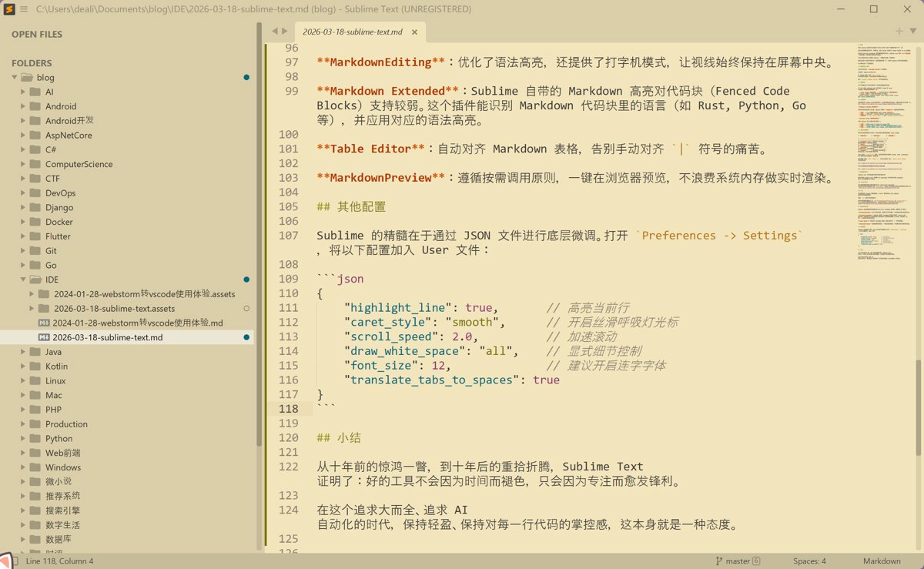The image size is (924, 569).
Task: Select the Android开发 folder row
Action: [x=126, y=121]
